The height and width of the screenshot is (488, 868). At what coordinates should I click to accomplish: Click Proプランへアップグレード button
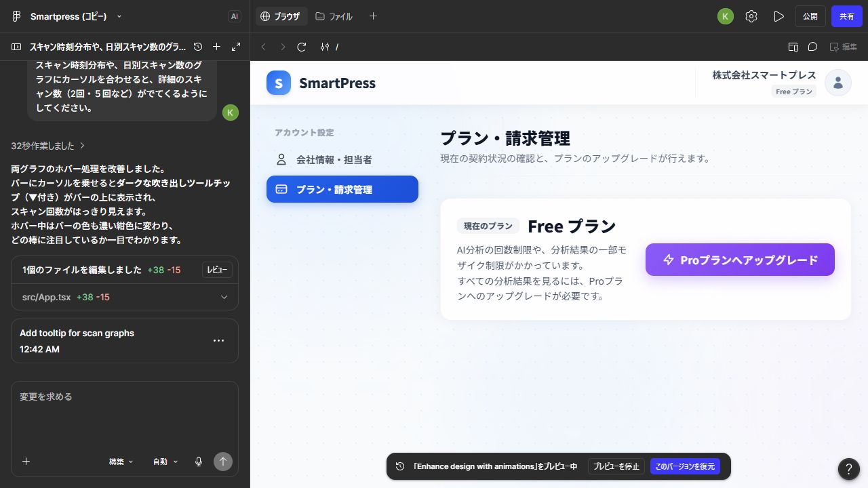(740, 260)
